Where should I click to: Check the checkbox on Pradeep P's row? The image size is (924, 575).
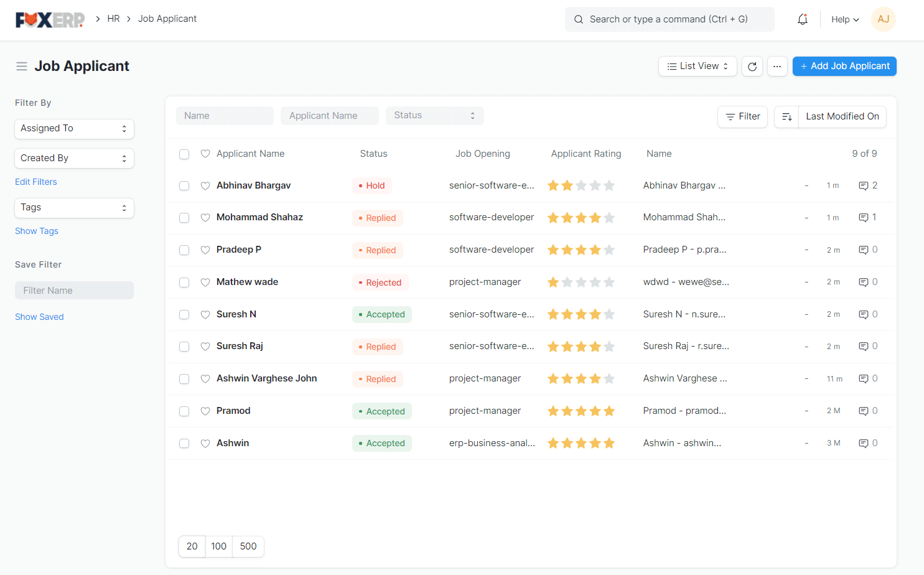(x=184, y=250)
